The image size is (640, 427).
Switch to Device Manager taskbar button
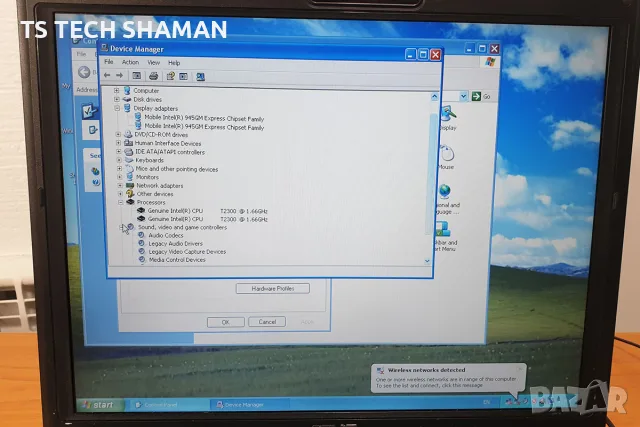pyautogui.click(x=249, y=405)
